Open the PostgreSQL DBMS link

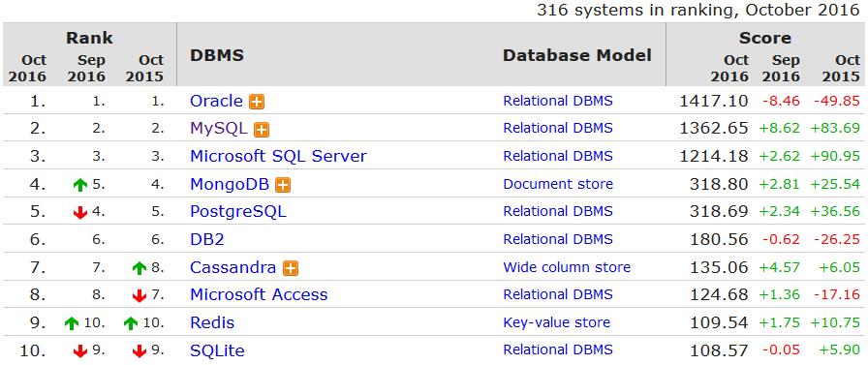[x=238, y=212]
